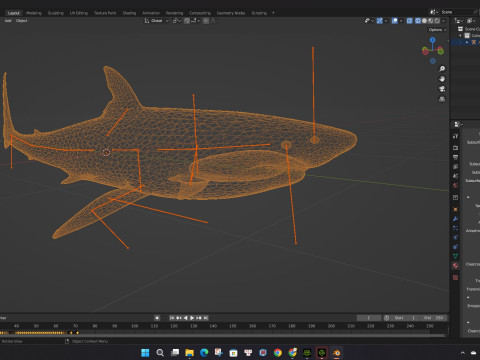Toggle viewport overlays display
480x360 pixels.
[x=395, y=21]
